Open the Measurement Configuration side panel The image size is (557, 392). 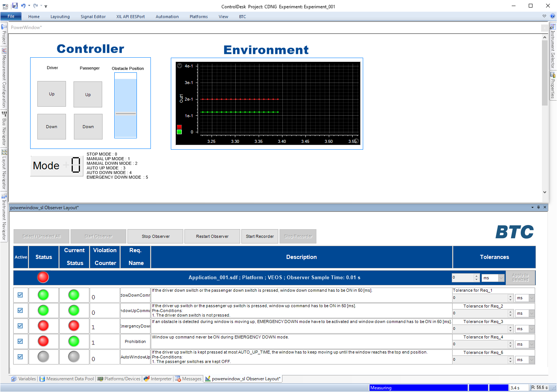coord(4,78)
